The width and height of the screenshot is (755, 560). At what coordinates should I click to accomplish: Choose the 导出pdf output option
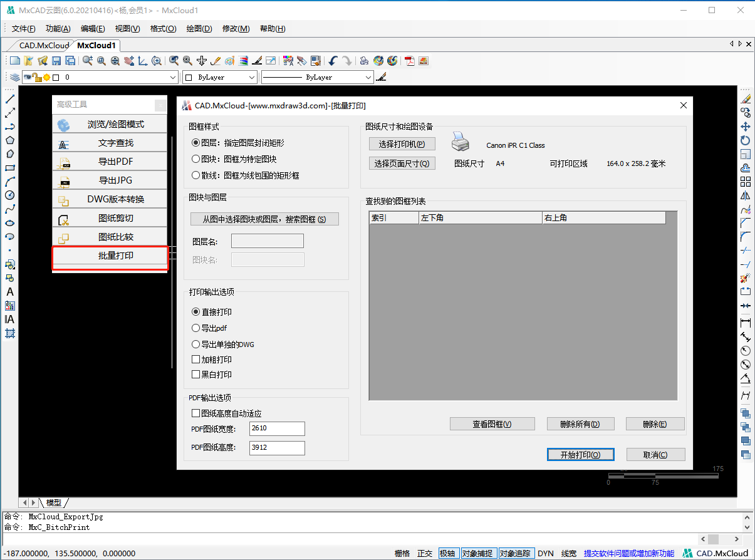pos(195,328)
